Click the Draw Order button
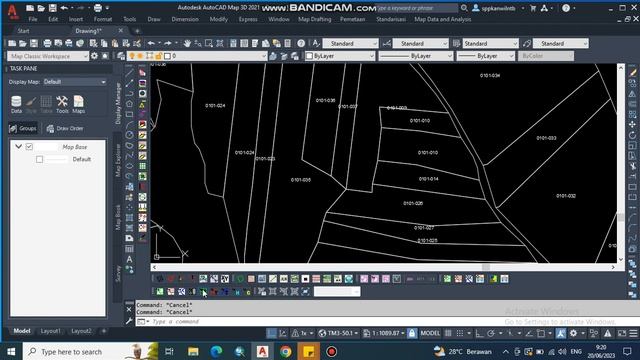 pos(65,128)
